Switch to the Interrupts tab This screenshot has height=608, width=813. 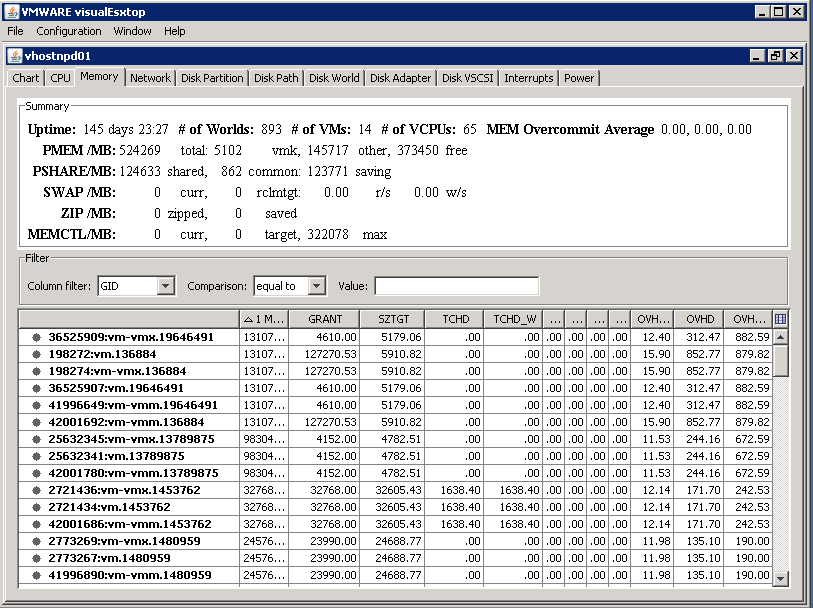point(529,78)
